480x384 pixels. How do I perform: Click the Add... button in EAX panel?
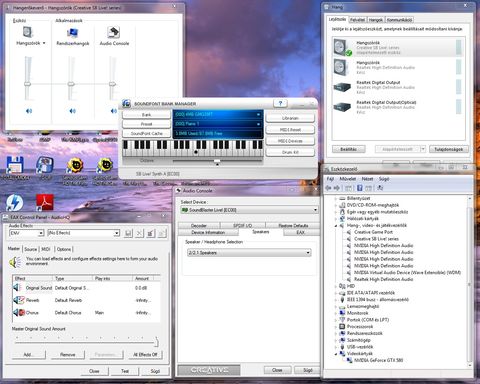29,354
